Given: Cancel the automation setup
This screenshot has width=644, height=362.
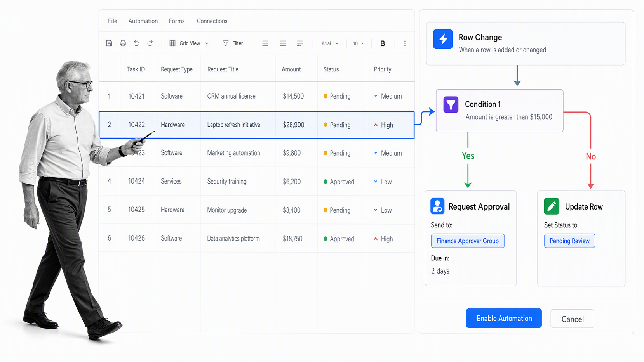Looking at the screenshot, I should coord(572,319).
